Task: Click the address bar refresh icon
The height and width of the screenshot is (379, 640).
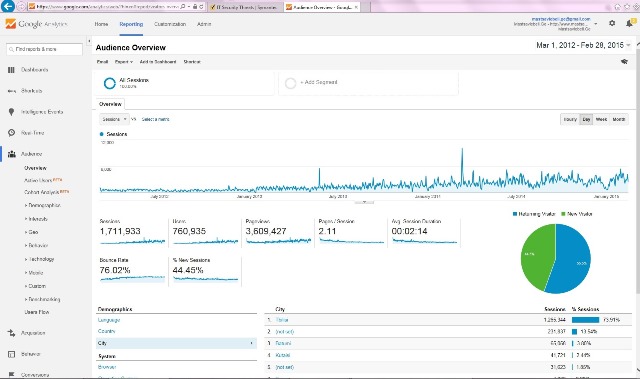Action: 202,7
